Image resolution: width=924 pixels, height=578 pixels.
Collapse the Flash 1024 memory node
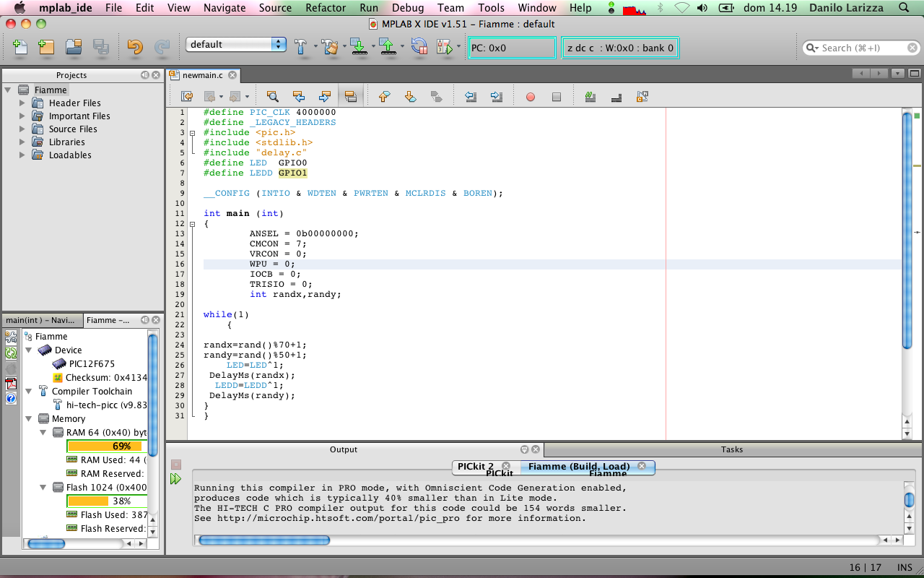click(43, 488)
